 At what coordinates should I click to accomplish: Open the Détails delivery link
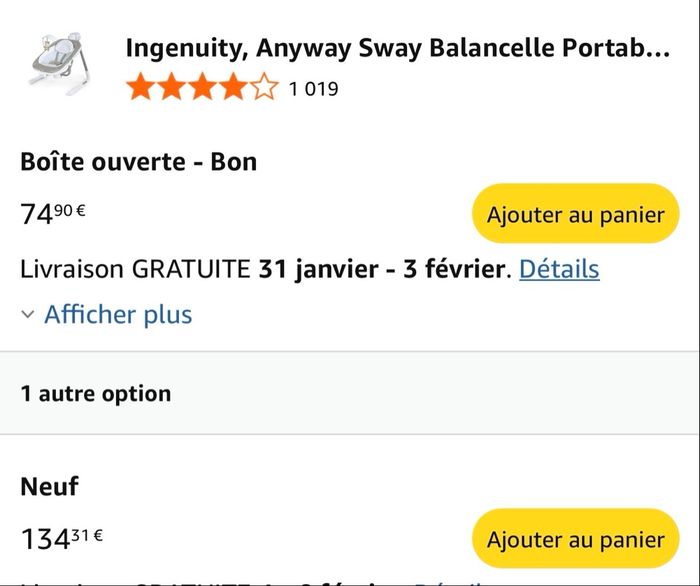559,269
